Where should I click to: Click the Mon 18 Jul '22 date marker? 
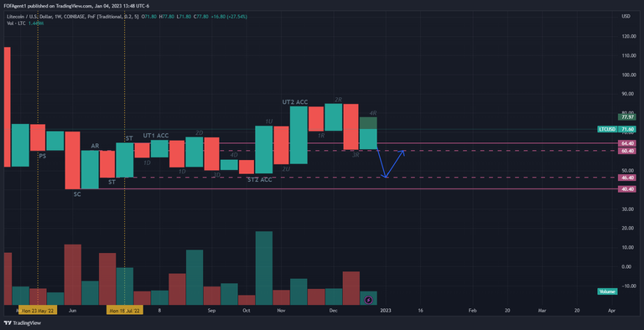124,311
